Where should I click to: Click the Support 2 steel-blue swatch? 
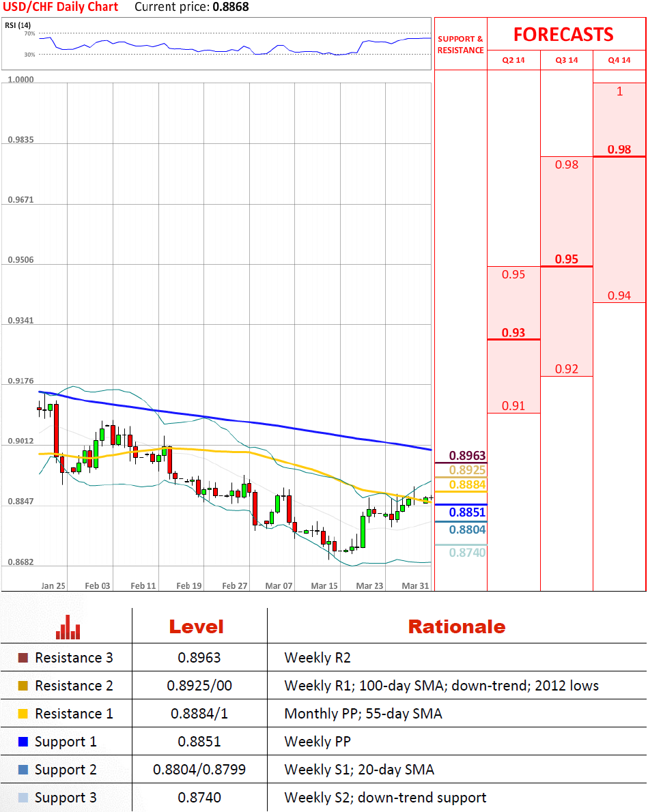point(23,770)
